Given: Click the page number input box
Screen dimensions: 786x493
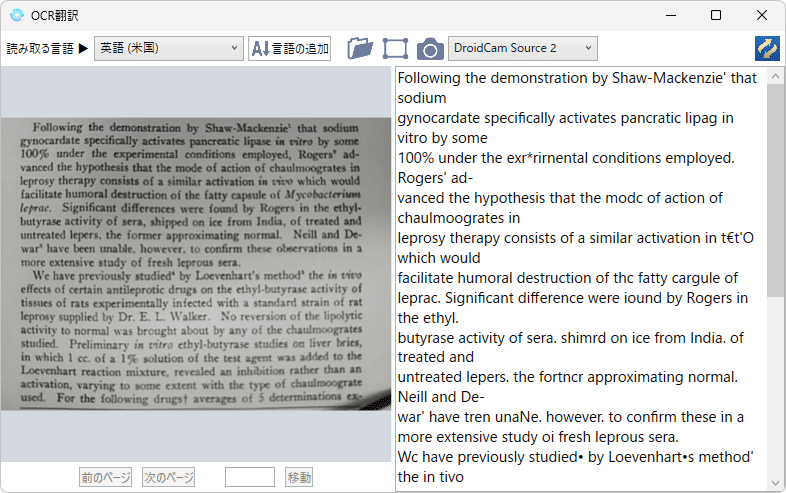Looking at the screenshot, I should 249,477.
